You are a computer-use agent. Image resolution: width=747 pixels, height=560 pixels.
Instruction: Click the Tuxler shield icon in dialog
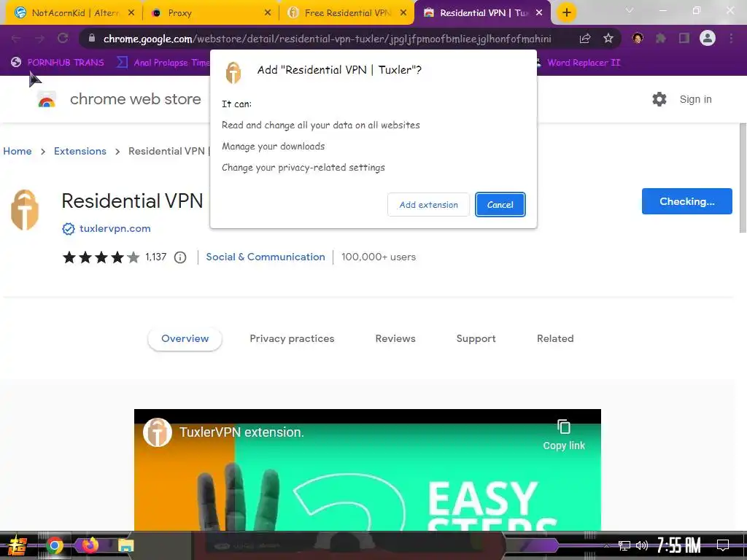[x=233, y=74]
